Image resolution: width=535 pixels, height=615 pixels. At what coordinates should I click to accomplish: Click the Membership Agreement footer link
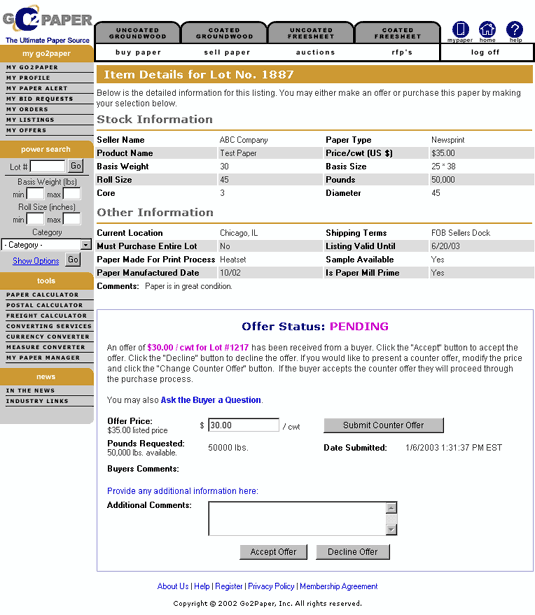coord(338,586)
